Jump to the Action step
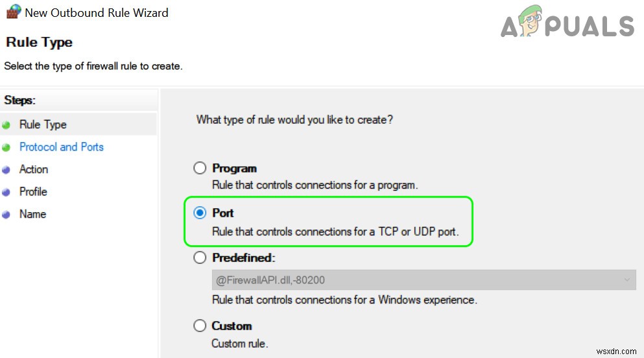This screenshot has width=644, height=358. 34,169
